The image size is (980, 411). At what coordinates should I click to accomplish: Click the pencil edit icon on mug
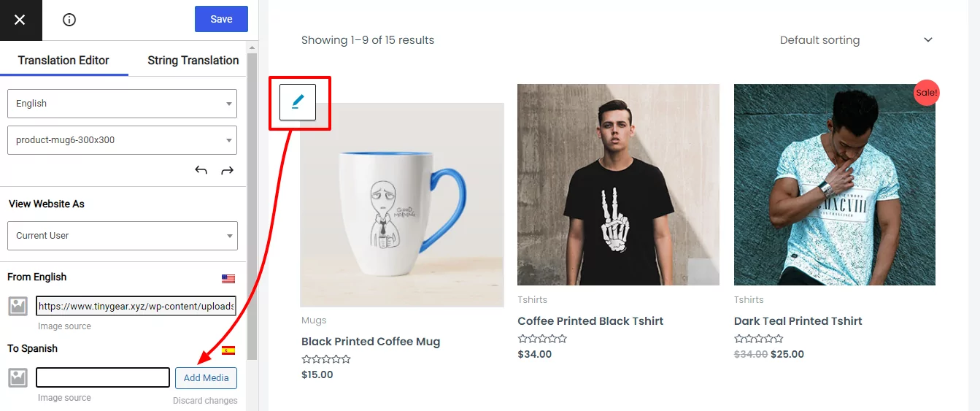pos(298,102)
